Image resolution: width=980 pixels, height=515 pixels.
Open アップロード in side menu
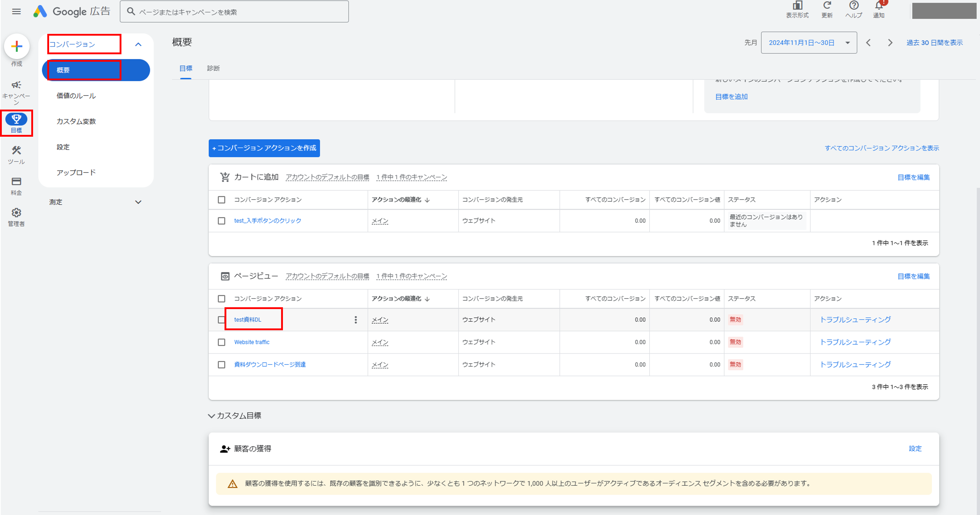click(76, 173)
